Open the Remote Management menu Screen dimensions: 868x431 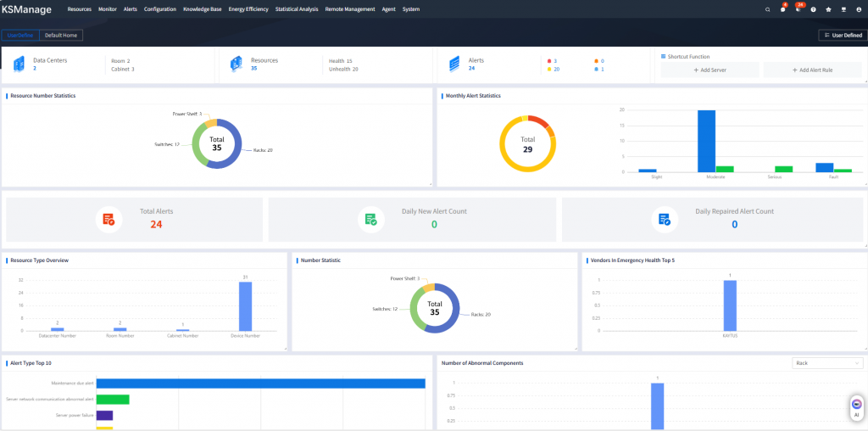click(349, 9)
